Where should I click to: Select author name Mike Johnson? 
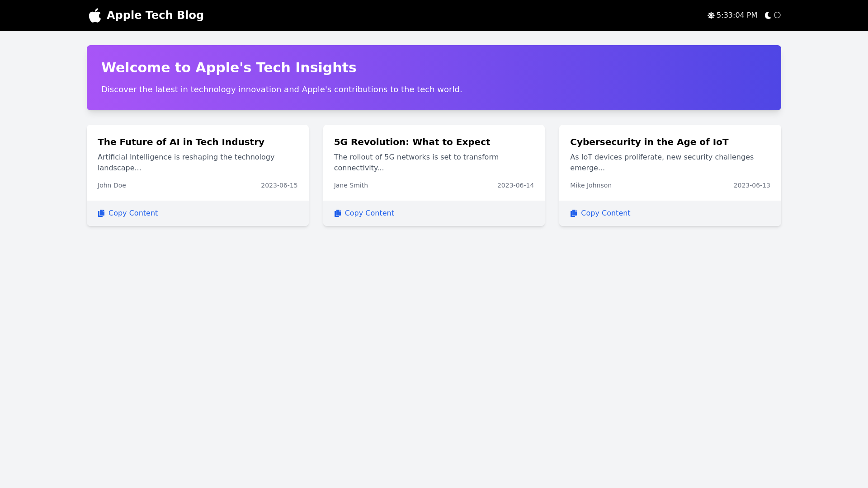(591, 185)
